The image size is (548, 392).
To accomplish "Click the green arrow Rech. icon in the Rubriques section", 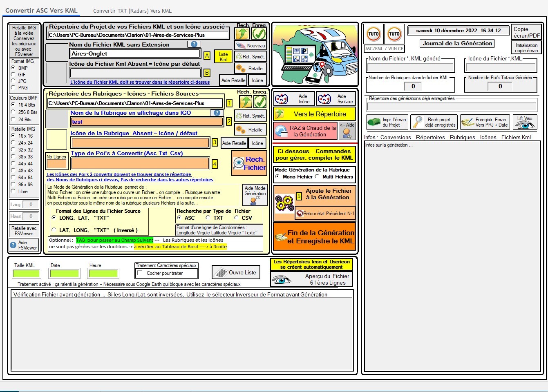I will [245, 101].
